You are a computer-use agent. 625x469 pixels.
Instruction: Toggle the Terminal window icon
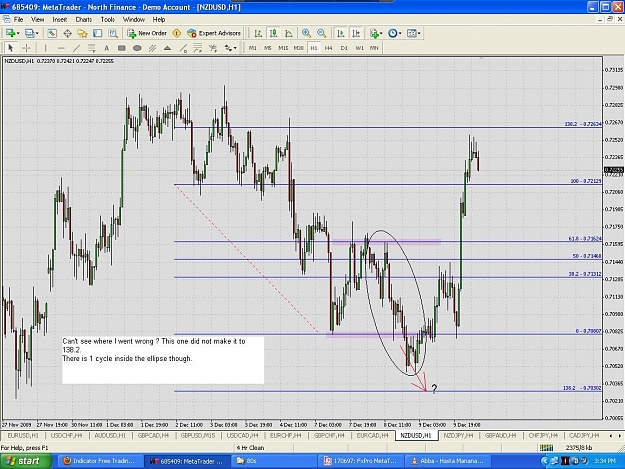98,33
